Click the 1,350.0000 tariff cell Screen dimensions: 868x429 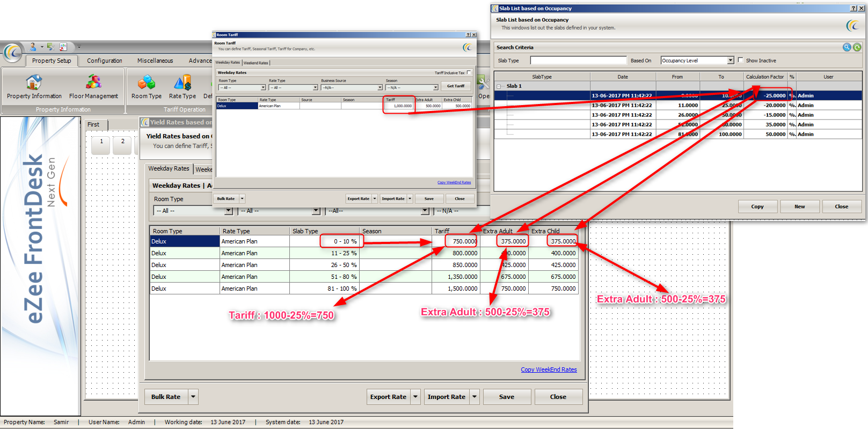[x=456, y=277]
